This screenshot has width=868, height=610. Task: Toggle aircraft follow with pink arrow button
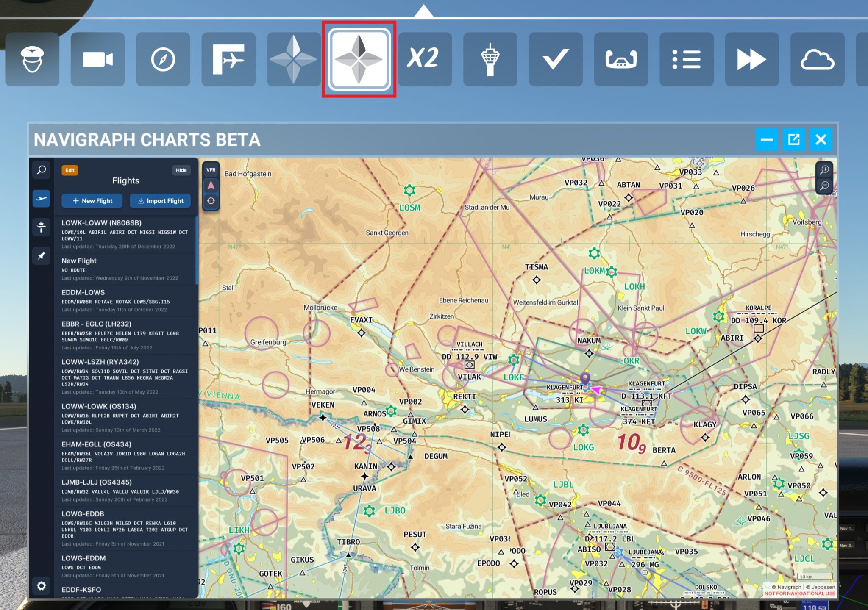coord(211,185)
